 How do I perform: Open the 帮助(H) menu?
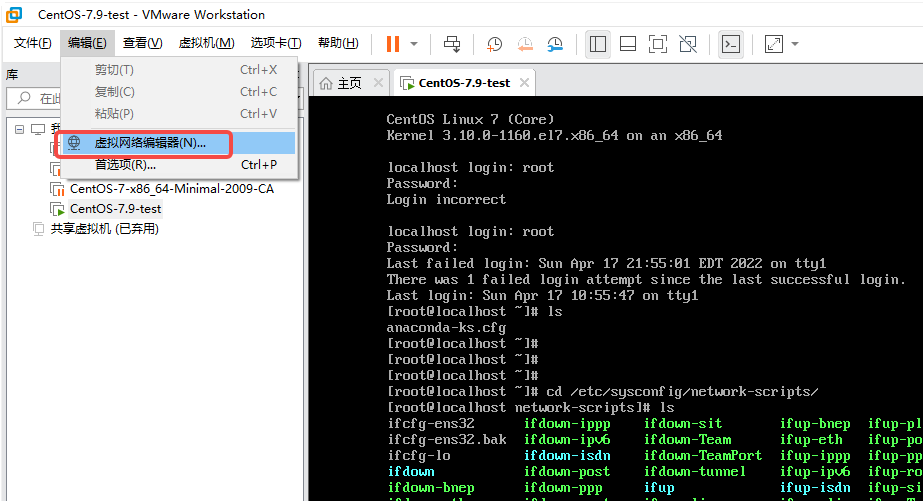pos(338,43)
